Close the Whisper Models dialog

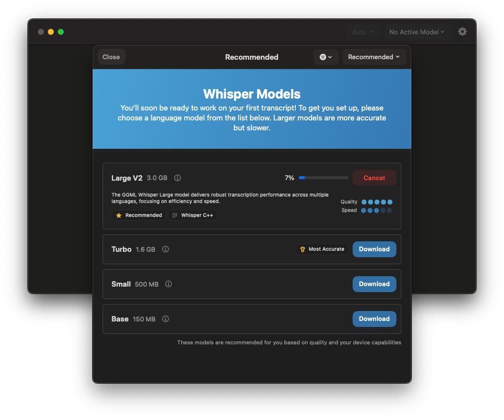[111, 57]
